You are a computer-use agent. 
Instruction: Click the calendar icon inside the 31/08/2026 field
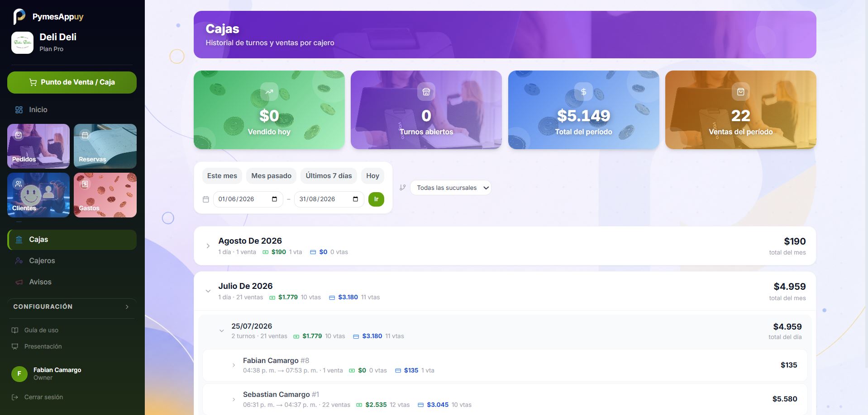[x=355, y=199]
